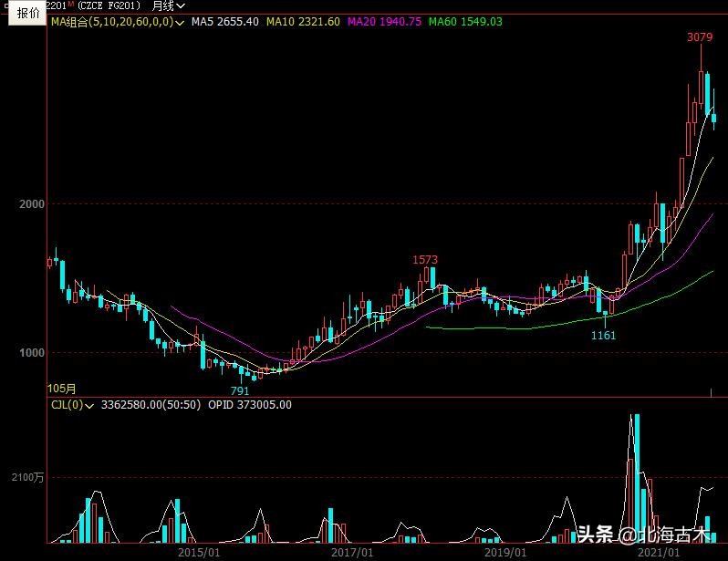Click the CZCE FG201 contract title
This screenshot has width=728, height=561.
coord(109,5)
